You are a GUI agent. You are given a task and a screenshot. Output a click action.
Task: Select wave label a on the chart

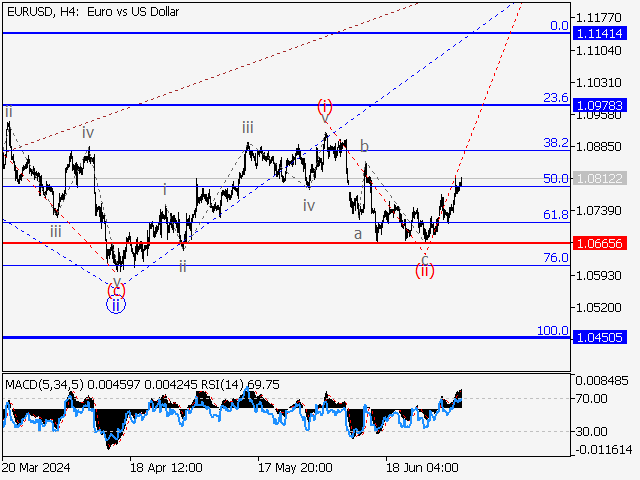(x=357, y=233)
